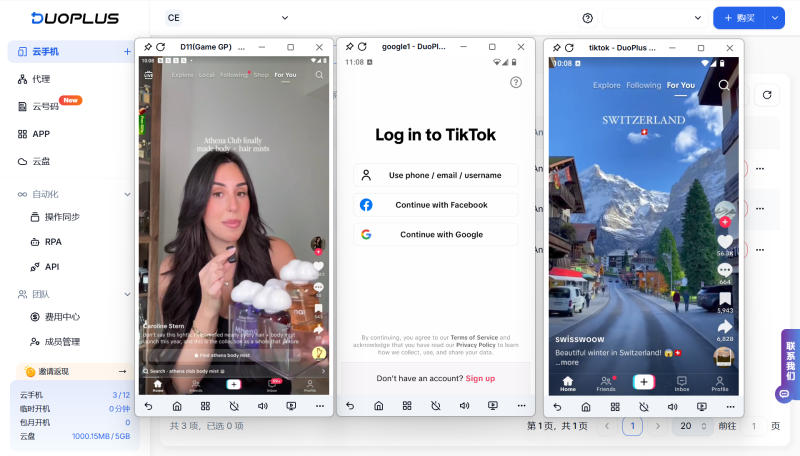Switch to the Following tab in tiktok window

tap(644, 85)
